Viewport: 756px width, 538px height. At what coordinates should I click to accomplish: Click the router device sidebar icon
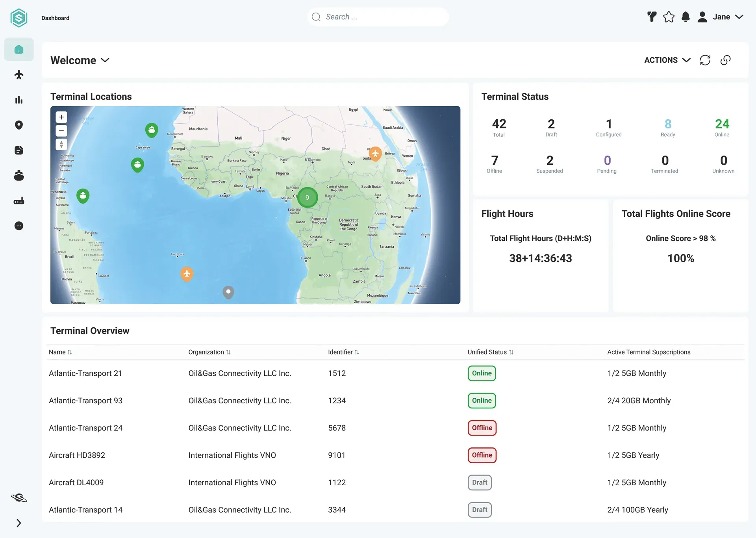pyautogui.click(x=19, y=201)
